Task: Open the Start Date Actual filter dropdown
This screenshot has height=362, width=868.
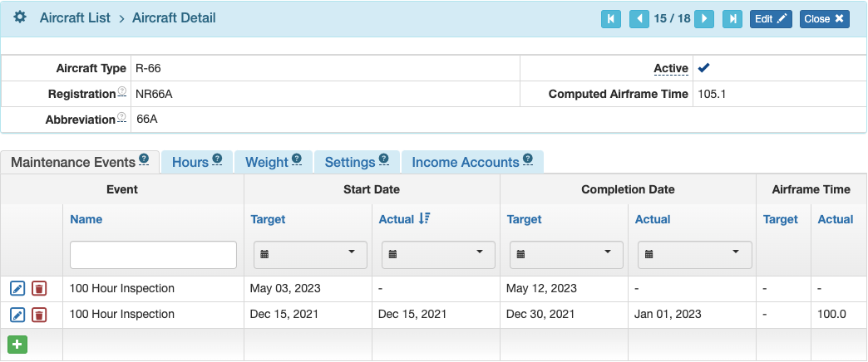Action: [x=438, y=255]
